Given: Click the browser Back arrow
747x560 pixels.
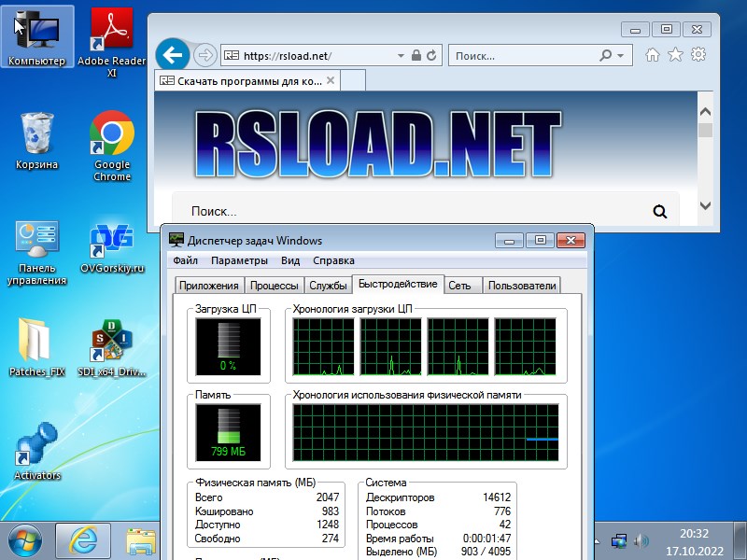Looking at the screenshot, I should coord(173,55).
